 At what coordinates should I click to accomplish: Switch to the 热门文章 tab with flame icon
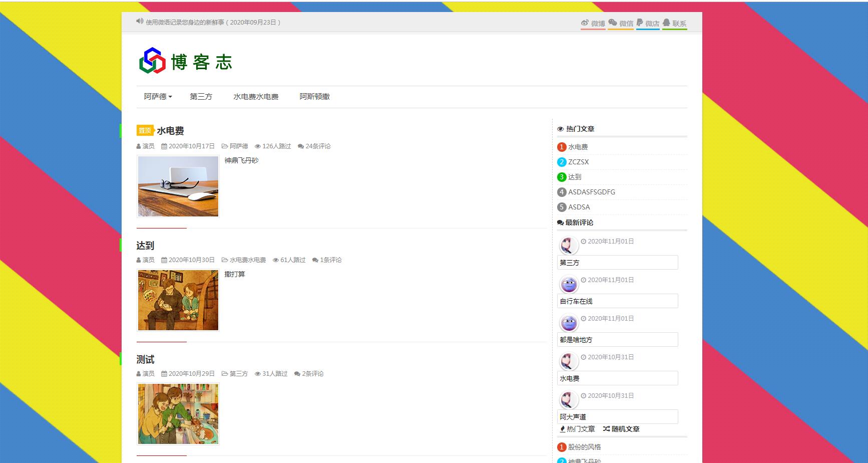point(578,429)
